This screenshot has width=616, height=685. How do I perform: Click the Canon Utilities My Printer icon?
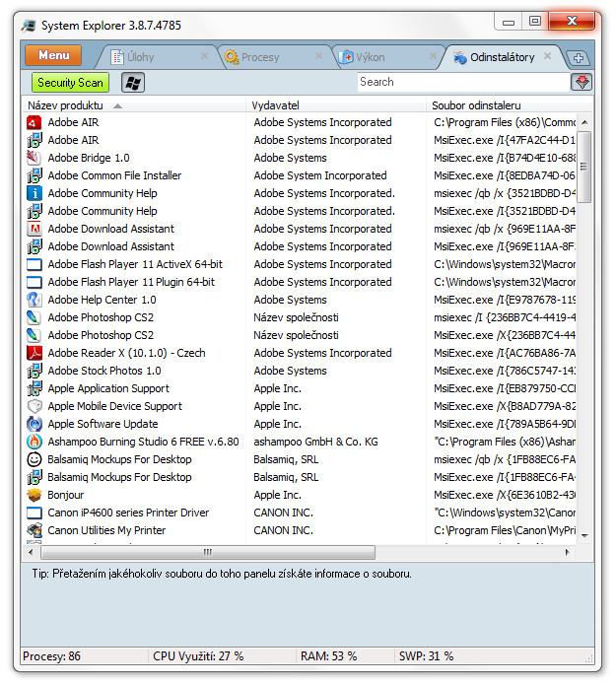pos(34,530)
